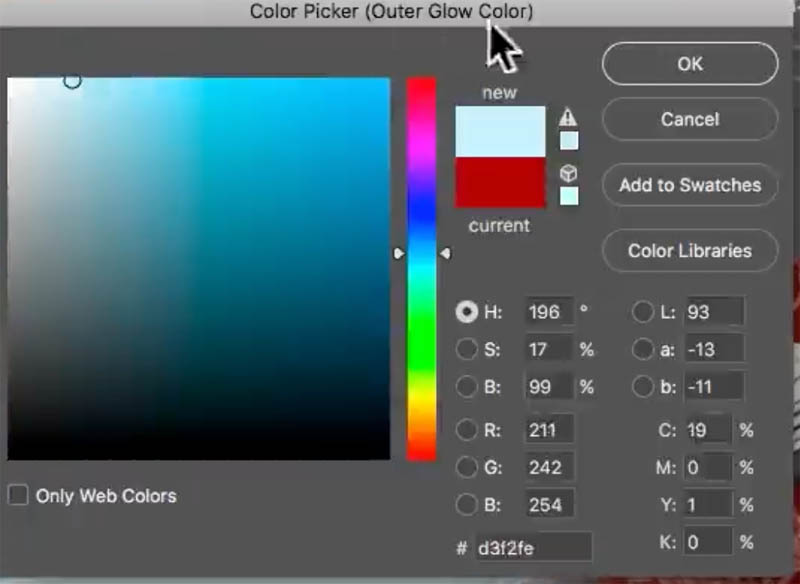Enable the Only Web Colors checkbox

[18, 496]
